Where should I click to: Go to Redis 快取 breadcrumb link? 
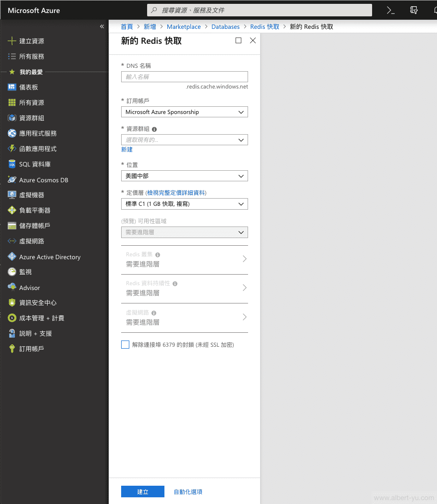pos(265,26)
